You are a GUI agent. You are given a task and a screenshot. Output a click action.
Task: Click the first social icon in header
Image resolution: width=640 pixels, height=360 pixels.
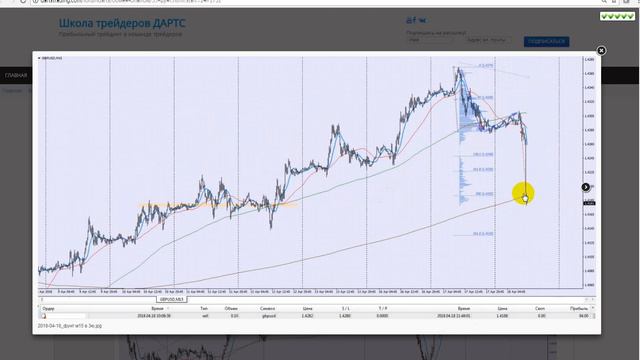[409, 20]
